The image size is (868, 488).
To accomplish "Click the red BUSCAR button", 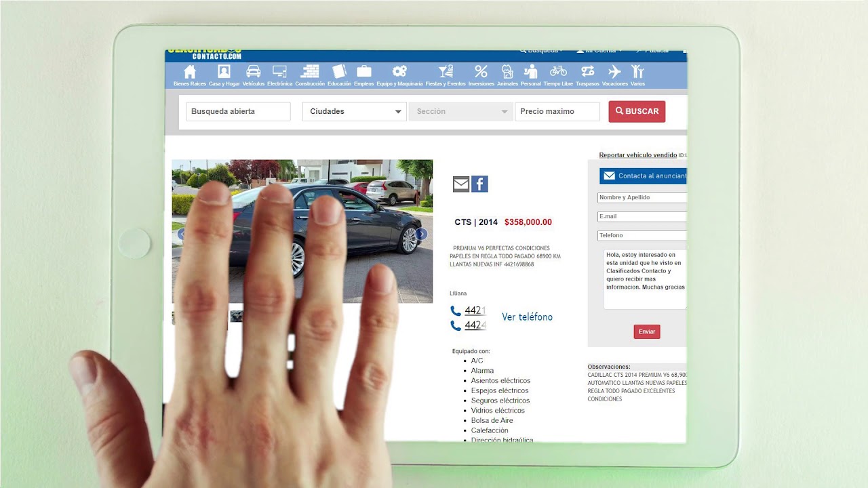I will click(x=637, y=111).
